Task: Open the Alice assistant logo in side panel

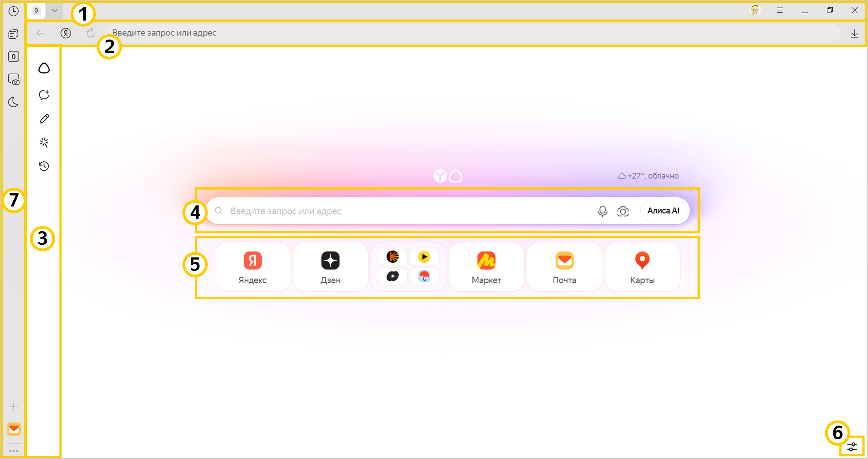Action: [x=44, y=69]
